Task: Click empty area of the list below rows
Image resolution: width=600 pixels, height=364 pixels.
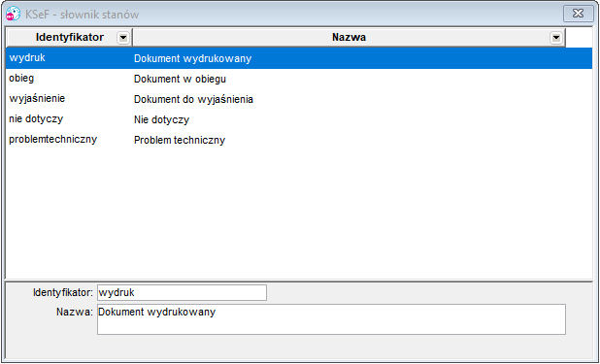Action: (299, 215)
